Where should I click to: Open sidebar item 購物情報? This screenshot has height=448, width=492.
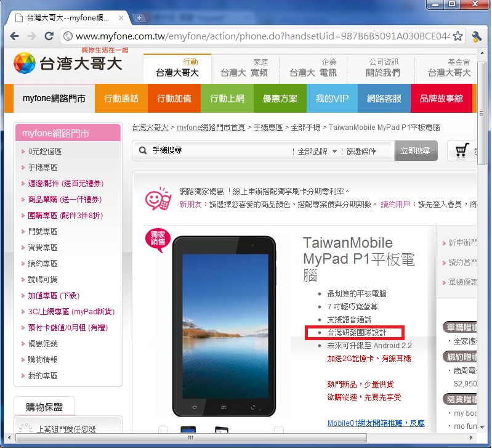(42, 360)
